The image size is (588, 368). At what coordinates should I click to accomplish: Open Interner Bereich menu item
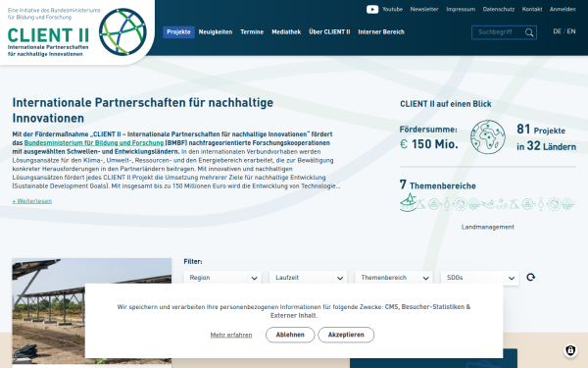[x=381, y=32]
